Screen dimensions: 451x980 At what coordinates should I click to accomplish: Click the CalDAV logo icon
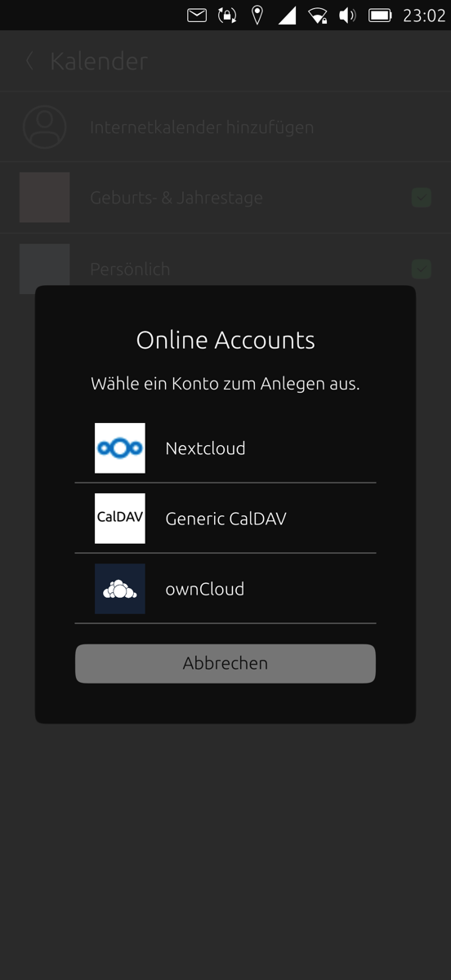120,518
